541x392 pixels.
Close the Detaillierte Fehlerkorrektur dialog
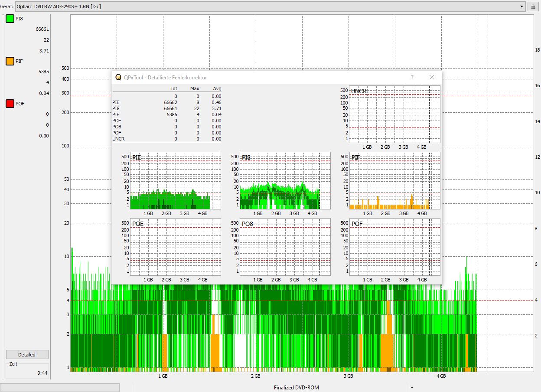point(431,77)
